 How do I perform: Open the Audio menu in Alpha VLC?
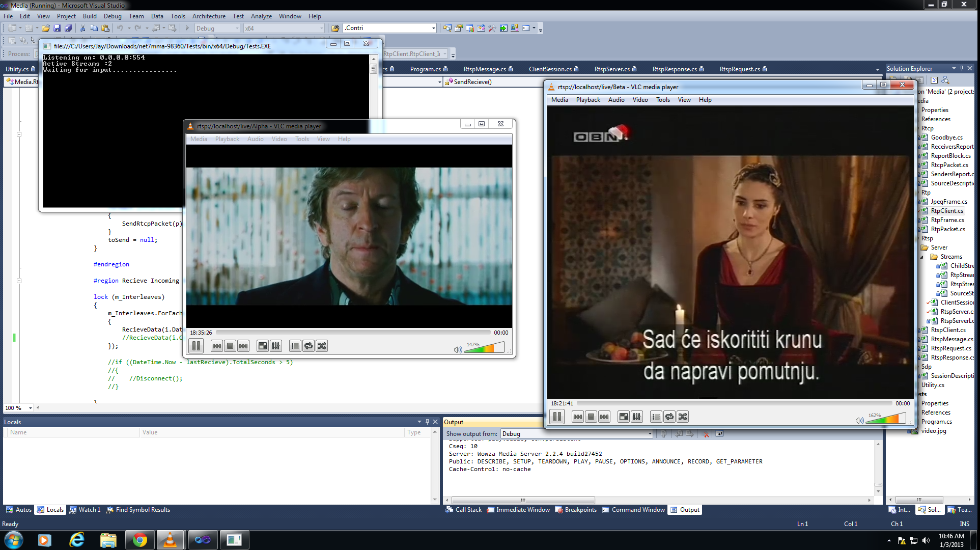click(x=255, y=139)
